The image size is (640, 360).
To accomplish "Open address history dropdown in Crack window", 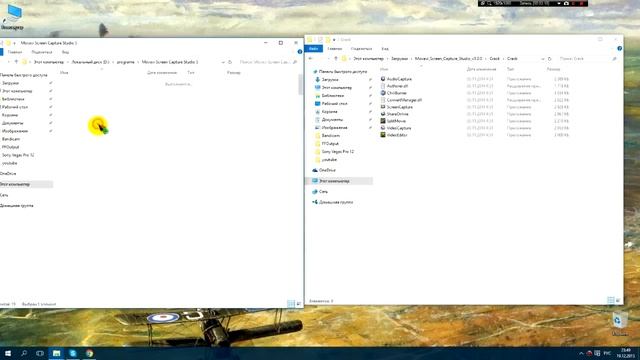I will point(542,59).
